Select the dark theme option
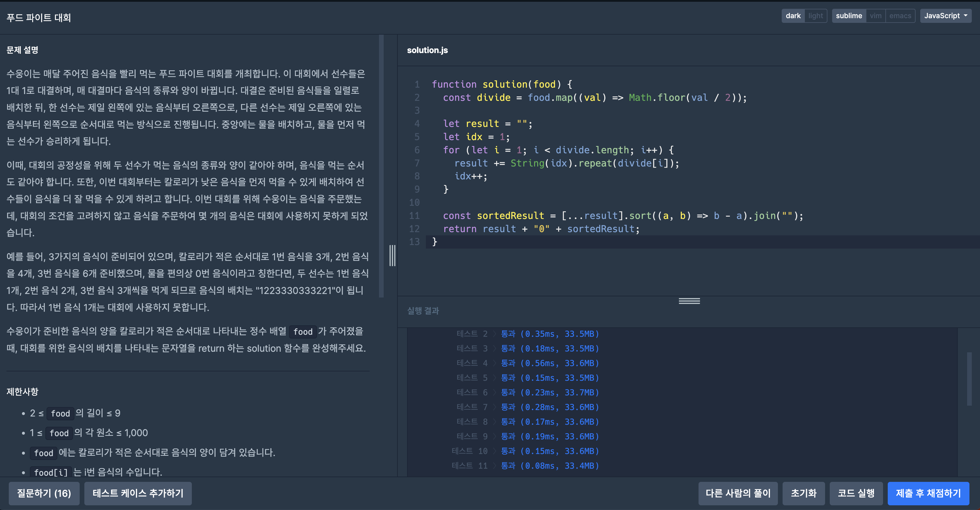 pyautogui.click(x=793, y=16)
